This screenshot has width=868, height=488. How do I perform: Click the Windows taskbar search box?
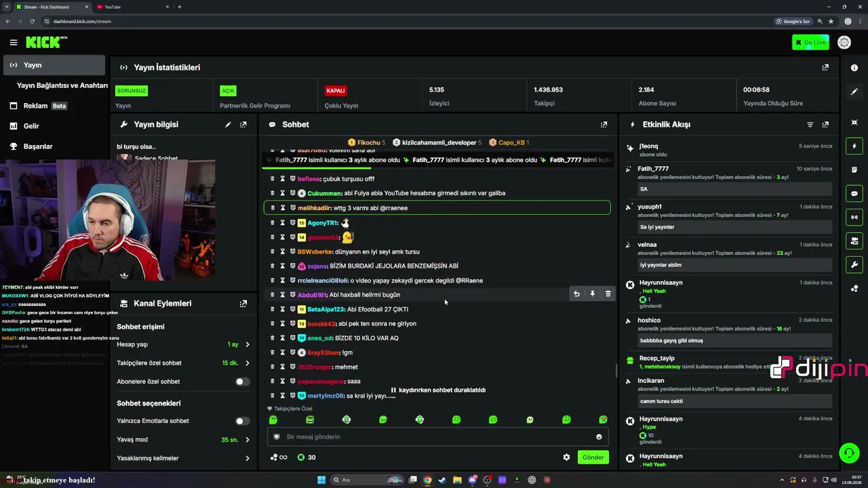(x=366, y=480)
